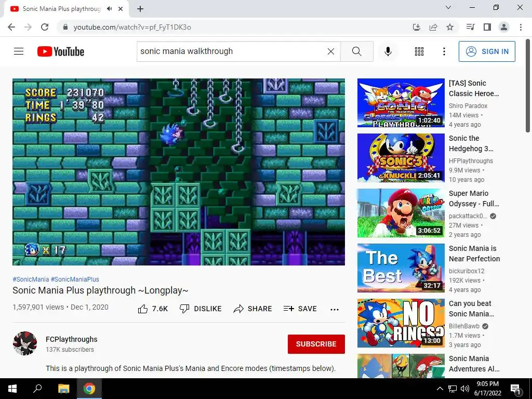Open the notification center
This screenshot has width=532, height=399.
[515, 389]
